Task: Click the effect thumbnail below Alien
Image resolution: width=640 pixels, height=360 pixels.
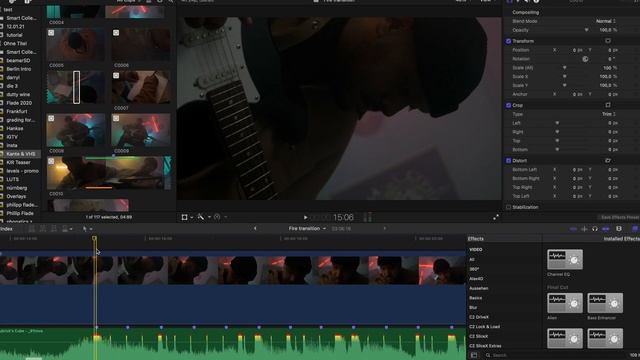Action: (565, 338)
